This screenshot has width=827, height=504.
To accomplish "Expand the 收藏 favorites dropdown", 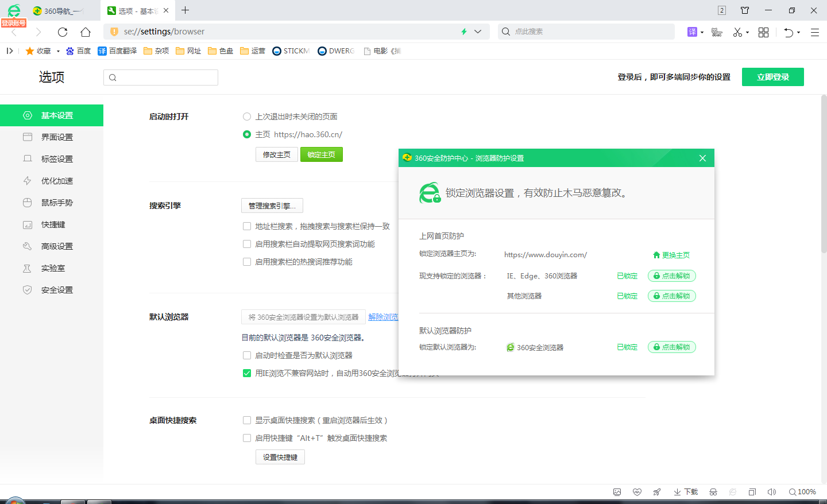I will pyautogui.click(x=57, y=51).
